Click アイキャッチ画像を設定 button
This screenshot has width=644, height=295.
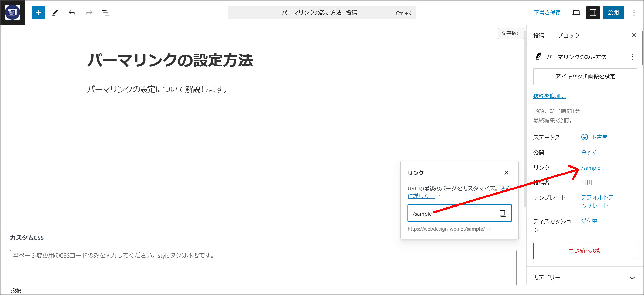click(585, 77)
